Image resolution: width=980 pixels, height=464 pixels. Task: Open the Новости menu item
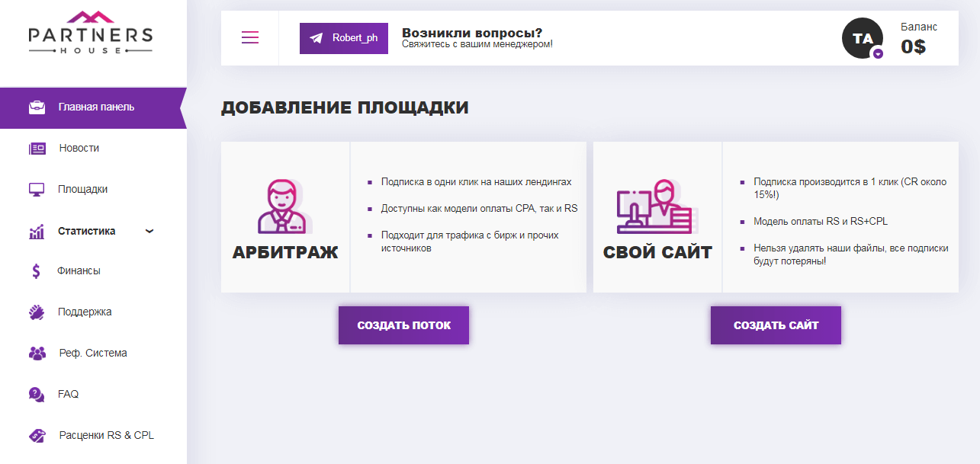pos(79,148)
